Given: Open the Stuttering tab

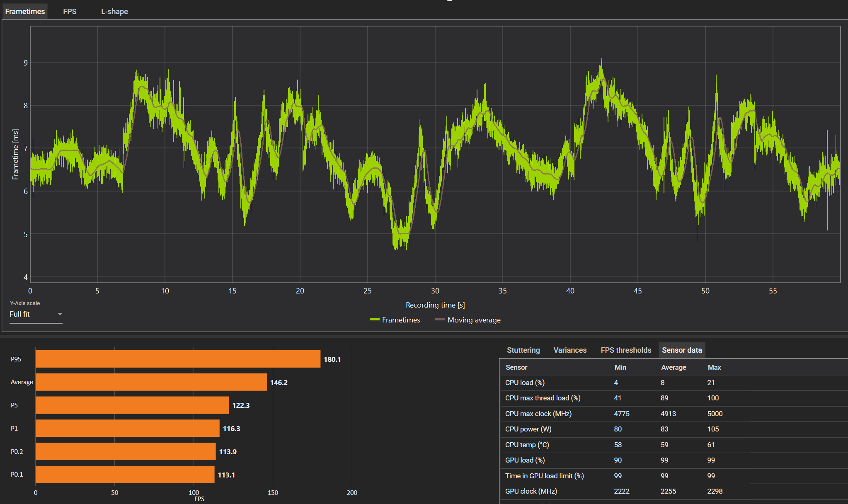Looking at the screenshot, I should [523, 350].
